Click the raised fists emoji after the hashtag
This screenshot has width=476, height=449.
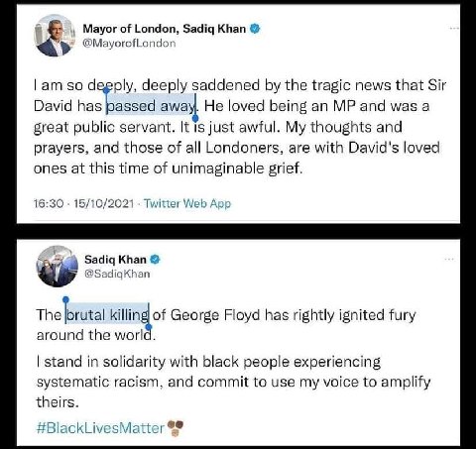pyautogui.click(x=176, y=427)
